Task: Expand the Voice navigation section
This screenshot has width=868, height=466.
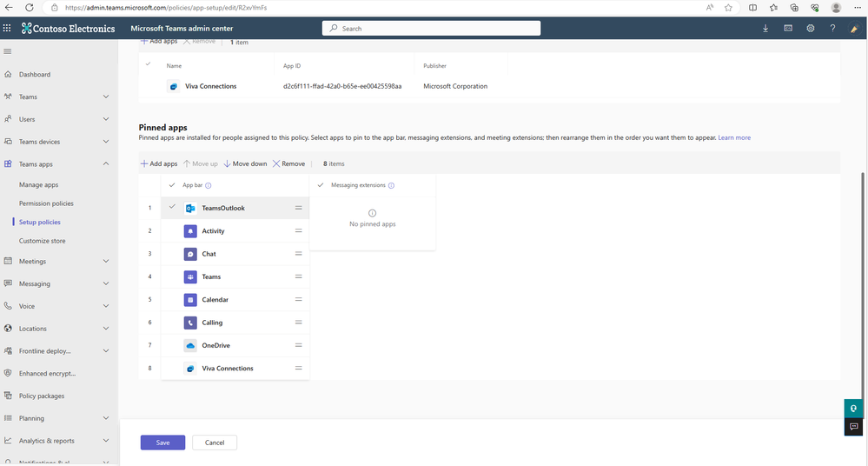Action: [x=106, y=306]
